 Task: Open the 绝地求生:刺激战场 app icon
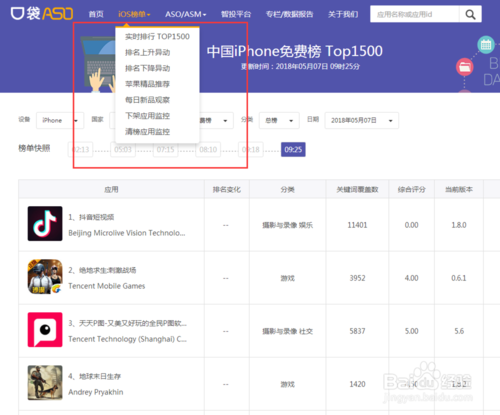[x=45, y=276]
